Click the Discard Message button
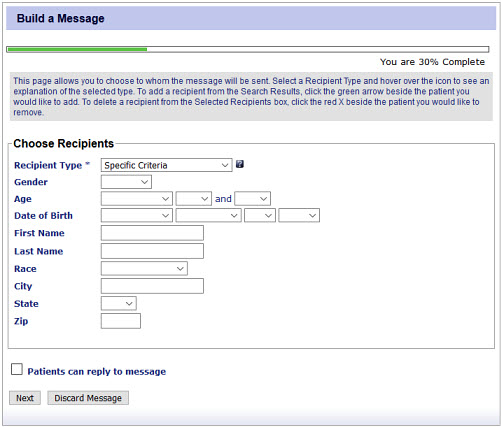Viewport: 501px width, 427px height. [88, 398]
